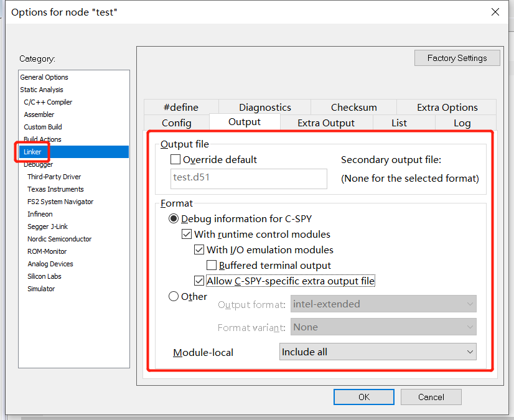Enable Buffered terminal output
Image resolution: width=514 pixels, height=420 pixels.
point(212,265)
